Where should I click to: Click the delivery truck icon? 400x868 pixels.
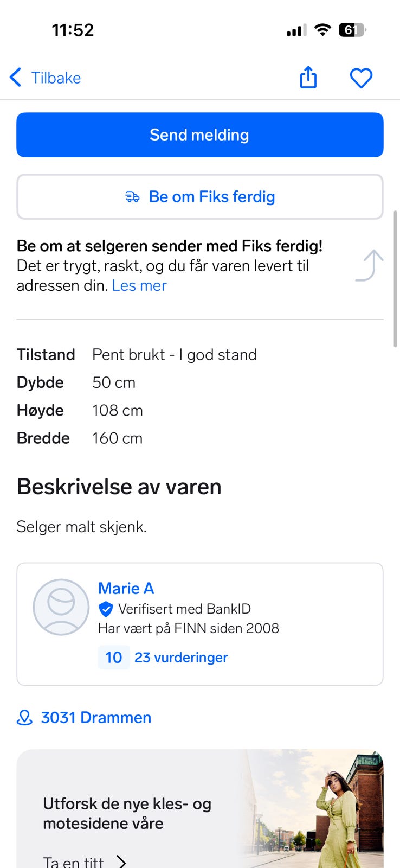pos(132,197)
